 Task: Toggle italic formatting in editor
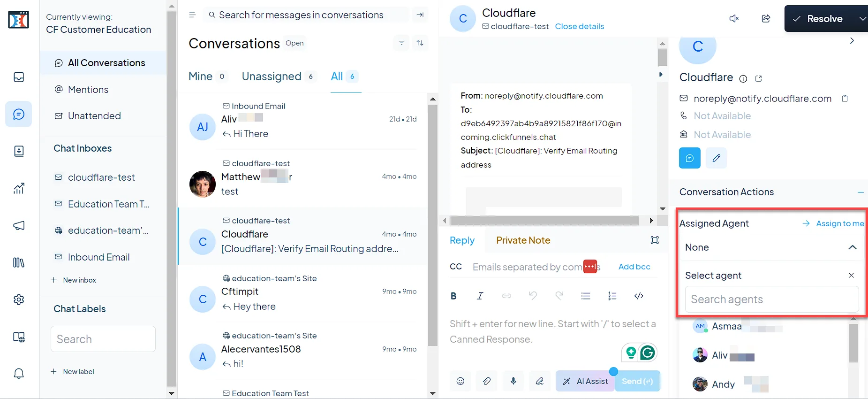click(x=480, y=296)
